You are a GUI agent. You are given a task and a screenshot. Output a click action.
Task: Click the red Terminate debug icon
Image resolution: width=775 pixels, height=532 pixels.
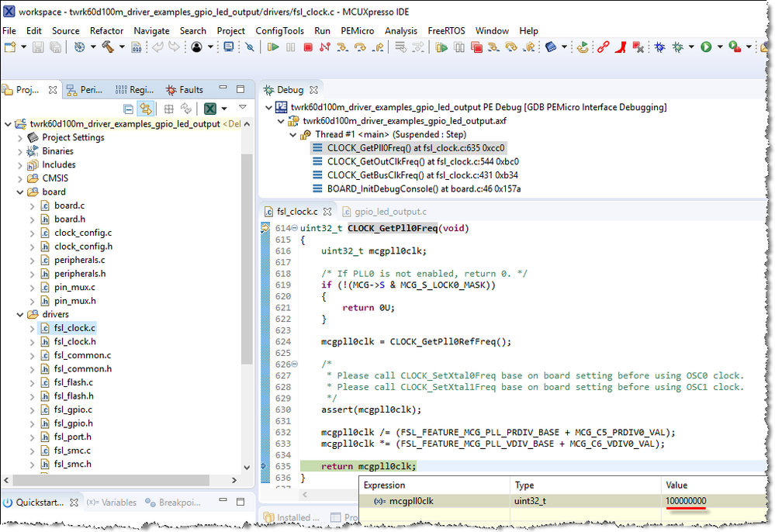click(308, 47)
